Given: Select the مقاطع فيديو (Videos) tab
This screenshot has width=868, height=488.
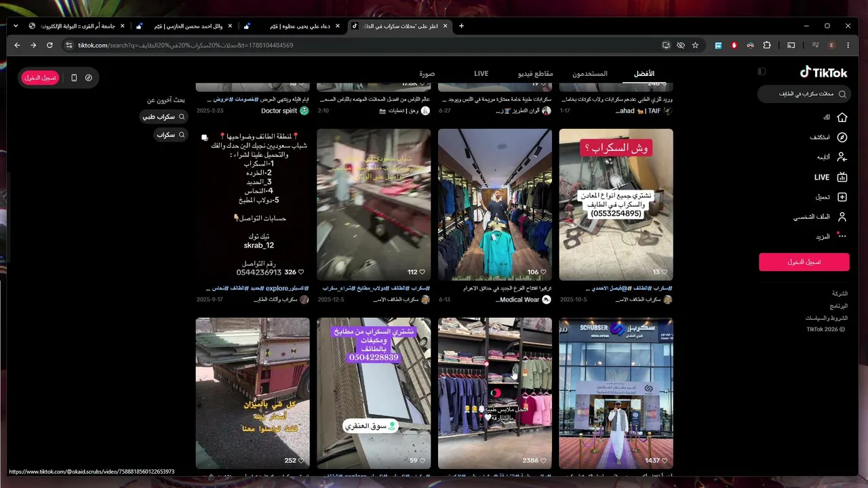Looking at the screenshot, I should point(536,73).
